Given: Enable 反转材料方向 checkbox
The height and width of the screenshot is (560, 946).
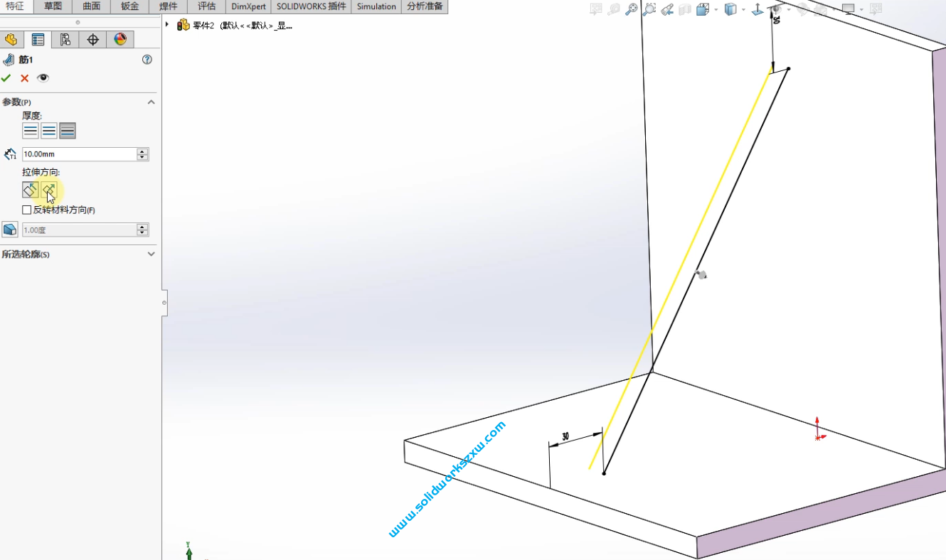Looking at the screenshot, I should click(x=27, y=210).
